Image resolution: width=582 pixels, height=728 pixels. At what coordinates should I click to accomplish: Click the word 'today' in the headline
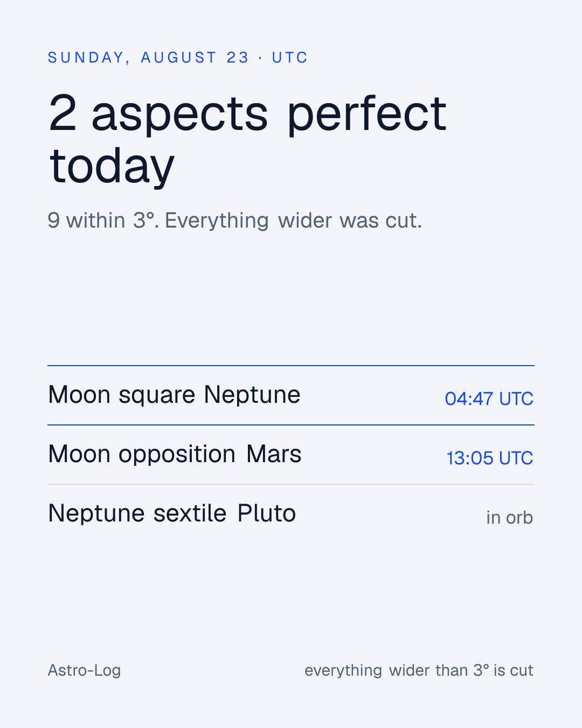coord(112,166)
